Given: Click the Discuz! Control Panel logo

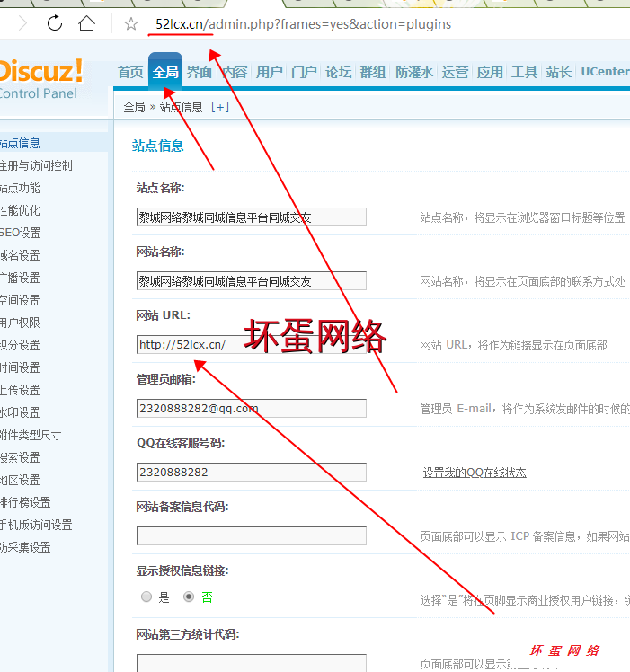Looking at the screenshot, I should [40, 79].
